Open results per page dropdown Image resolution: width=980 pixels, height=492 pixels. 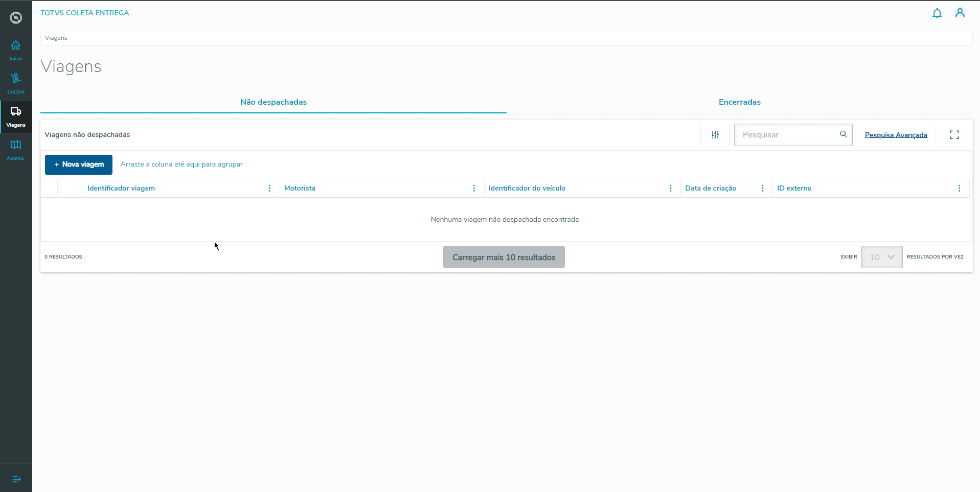(882, 257)
